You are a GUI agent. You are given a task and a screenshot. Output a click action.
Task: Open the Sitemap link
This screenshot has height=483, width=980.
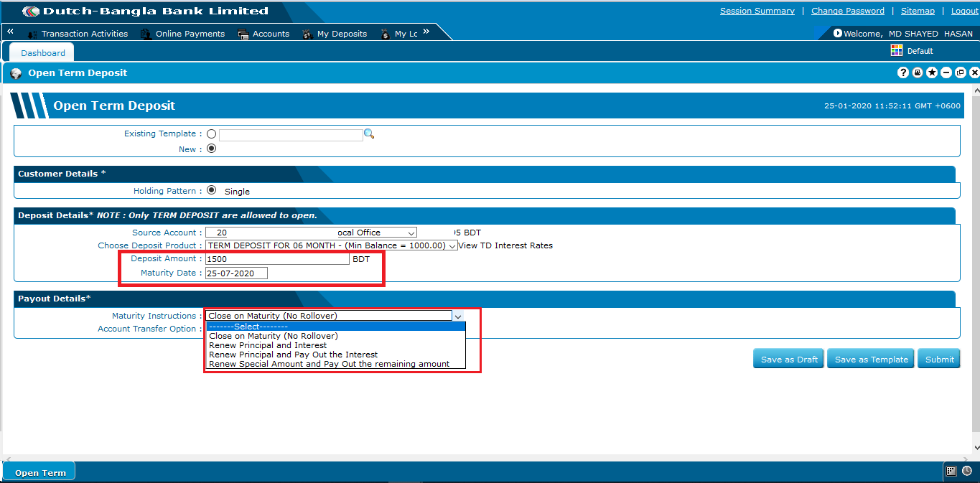tap(918, 11)
